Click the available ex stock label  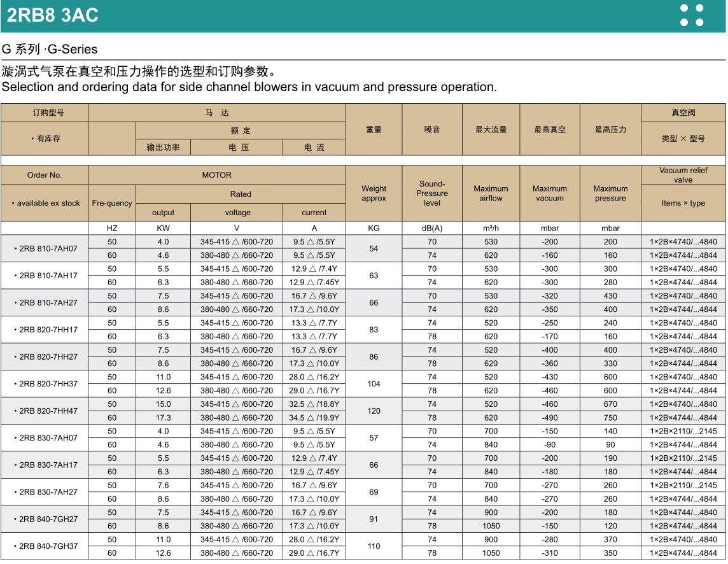pyautogui.click(x=46, y=203)
